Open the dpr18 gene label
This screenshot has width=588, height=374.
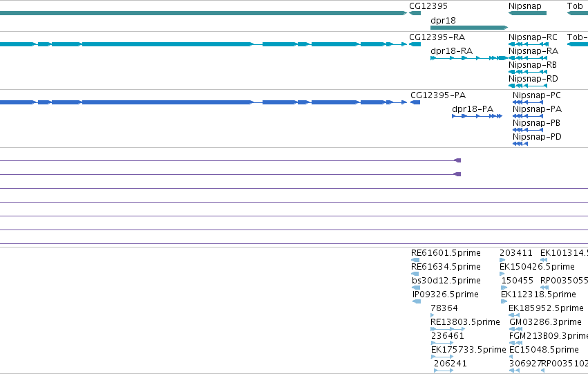point(443,21)
